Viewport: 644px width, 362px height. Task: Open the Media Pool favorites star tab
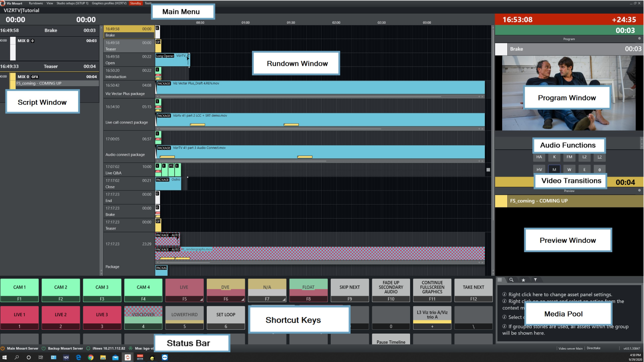point(523,280)
